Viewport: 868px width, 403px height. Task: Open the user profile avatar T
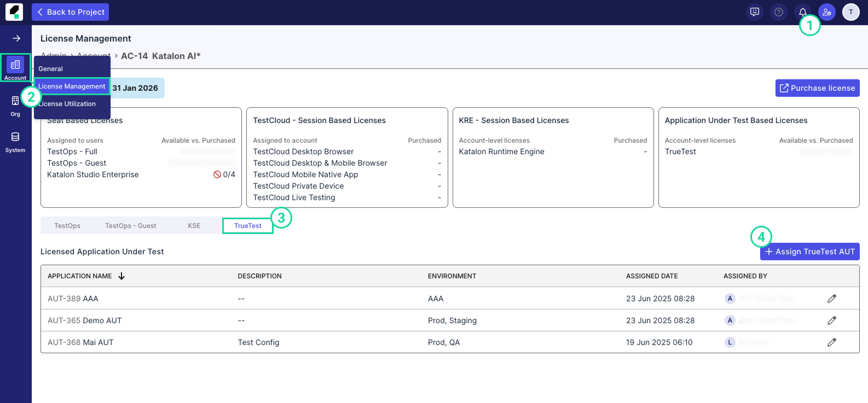coord(851,12)
